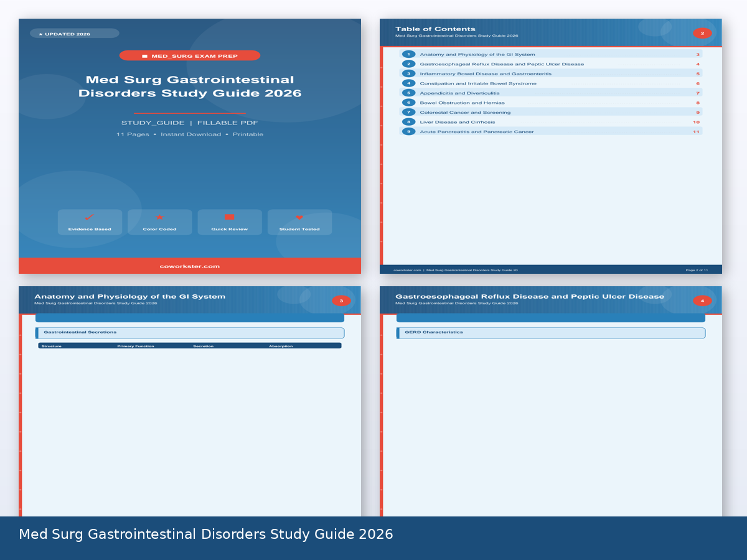Collapse the Table of Contents header

(x=435, y=28)
